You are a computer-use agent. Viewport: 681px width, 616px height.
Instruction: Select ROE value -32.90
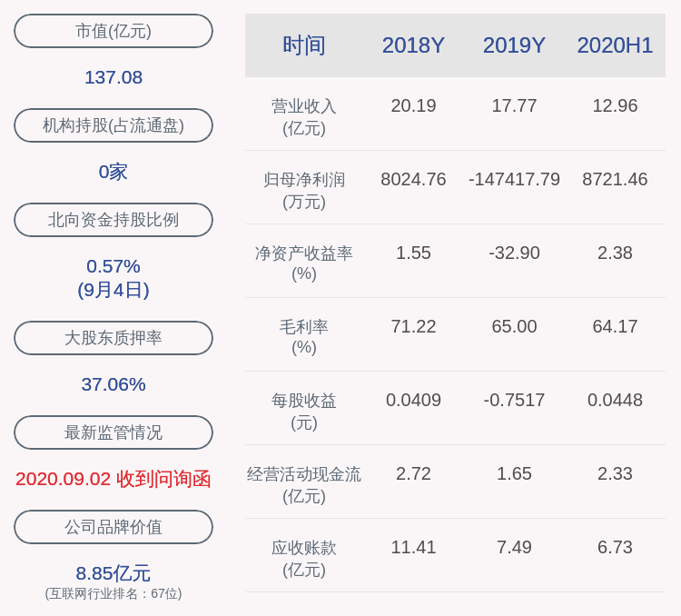pos(514,253)
